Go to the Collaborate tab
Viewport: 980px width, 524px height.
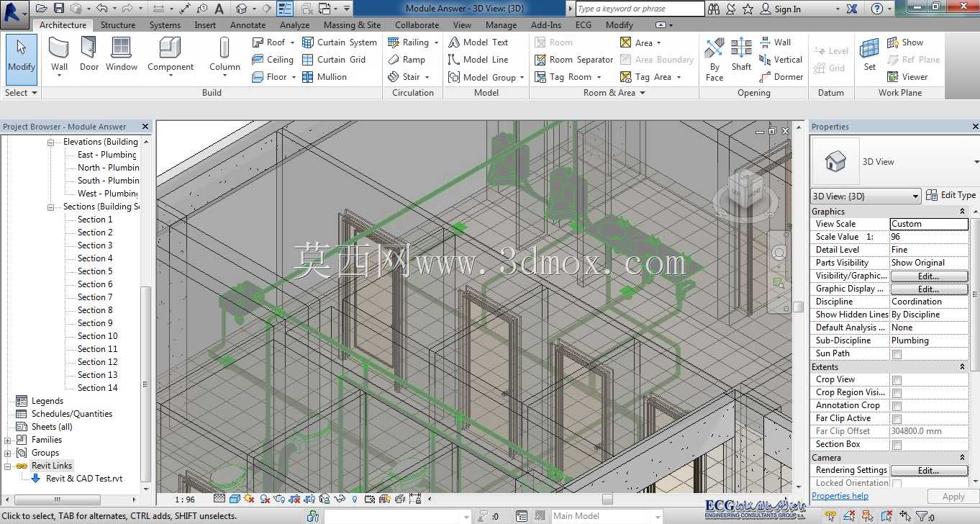tap(417, 24)
